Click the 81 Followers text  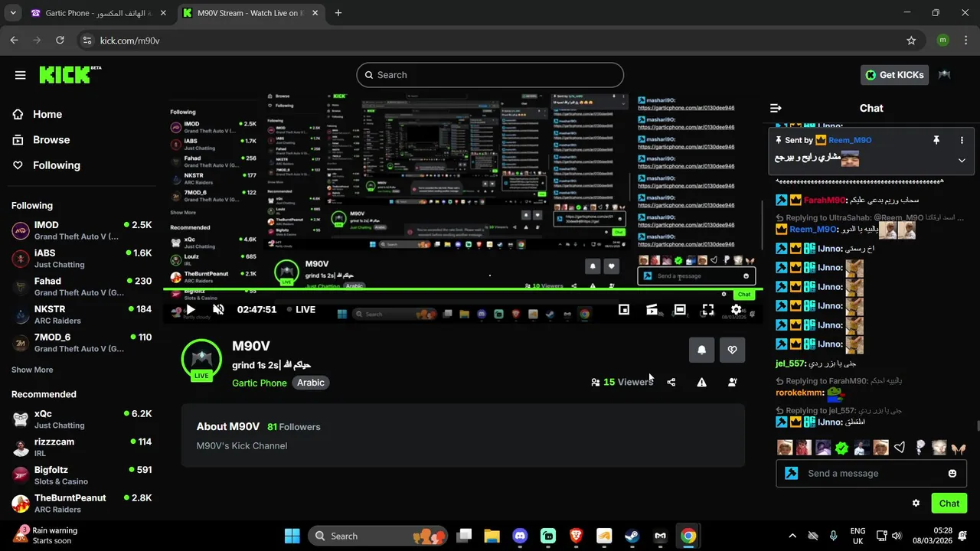tap(294, 427)
